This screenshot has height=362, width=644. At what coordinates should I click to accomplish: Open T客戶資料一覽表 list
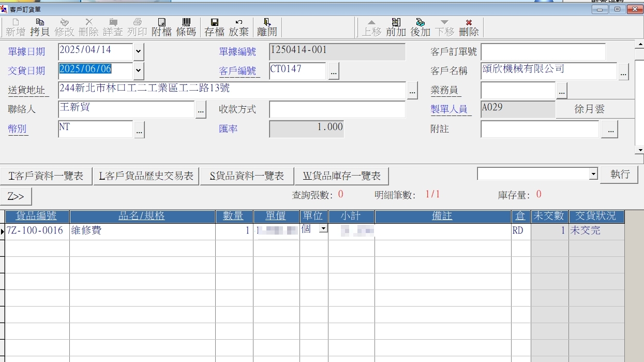pyautogui.click(x=46, y=176)
